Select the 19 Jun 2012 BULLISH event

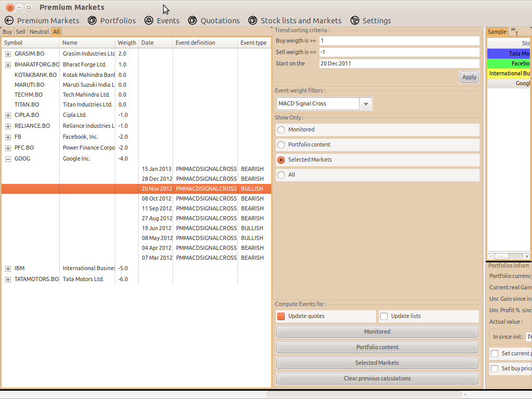click(137, 228)
